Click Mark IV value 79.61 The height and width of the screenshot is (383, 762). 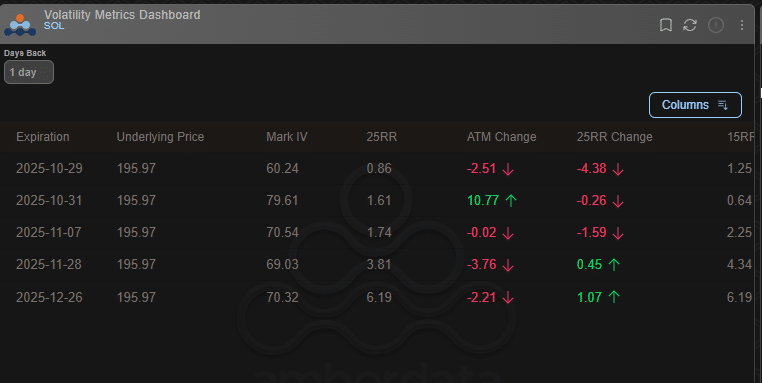coord(282,200)
